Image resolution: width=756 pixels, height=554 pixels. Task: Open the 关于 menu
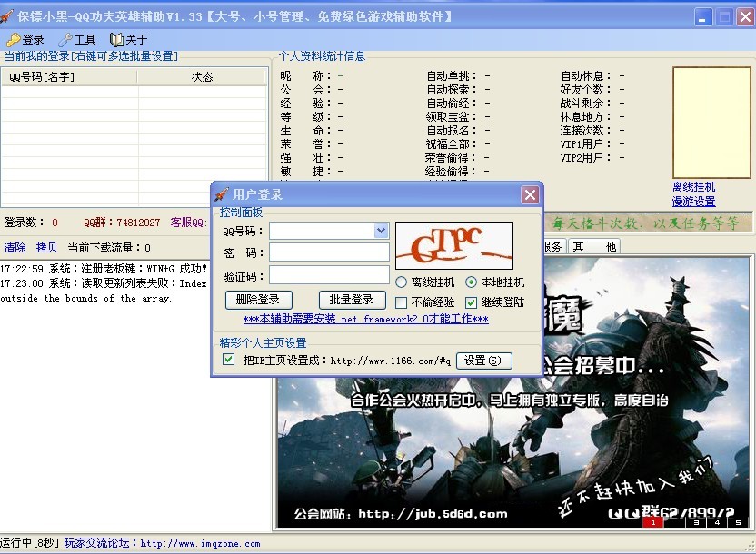pyautogui.click(x=129, y=39)
